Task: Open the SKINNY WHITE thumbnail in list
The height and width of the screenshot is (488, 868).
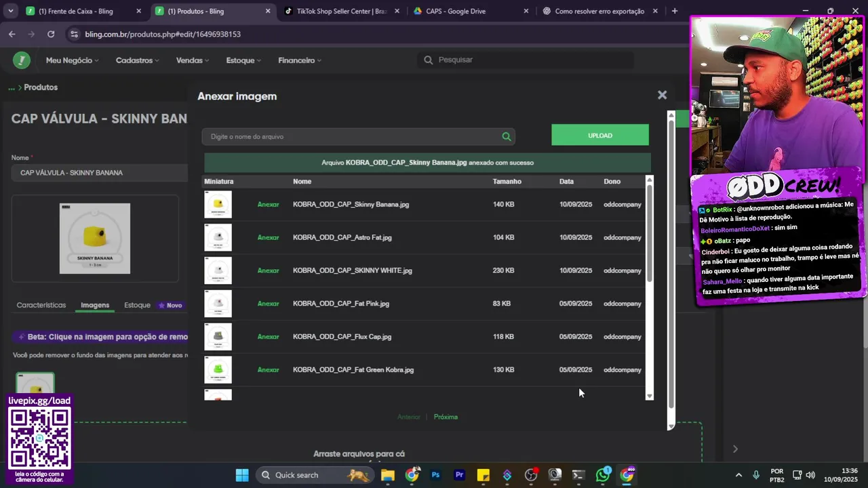Action: click(218, 270)
